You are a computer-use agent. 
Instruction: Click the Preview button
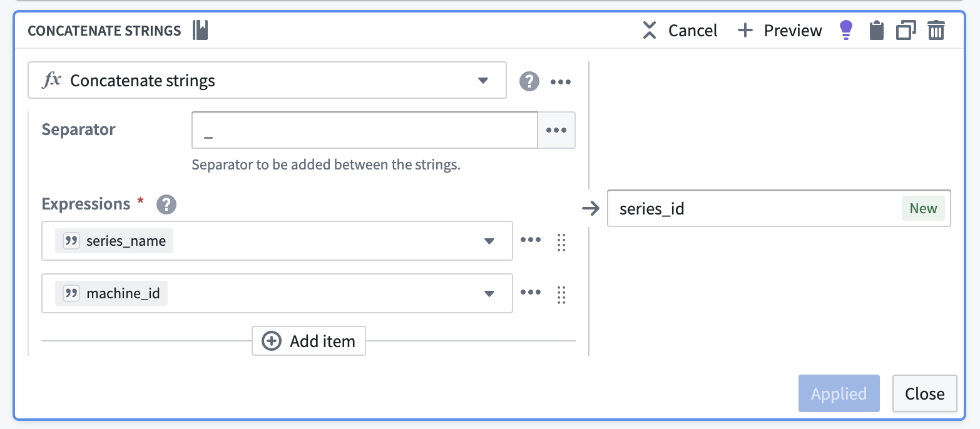pos(780,30)
